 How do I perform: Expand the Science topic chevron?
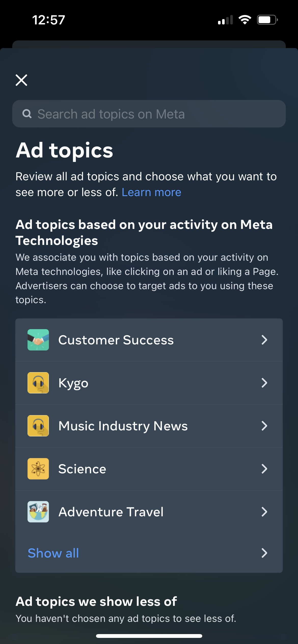click(x=264, y=469)
